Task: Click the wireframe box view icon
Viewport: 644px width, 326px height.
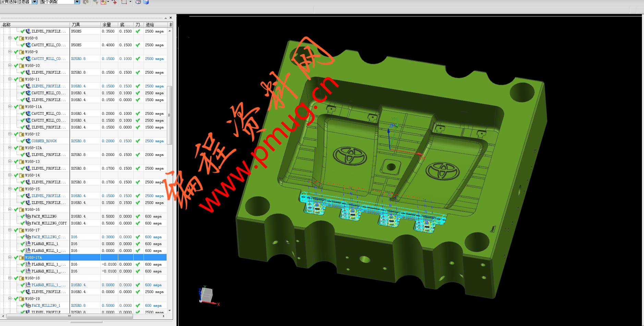Action: [138, 2]
